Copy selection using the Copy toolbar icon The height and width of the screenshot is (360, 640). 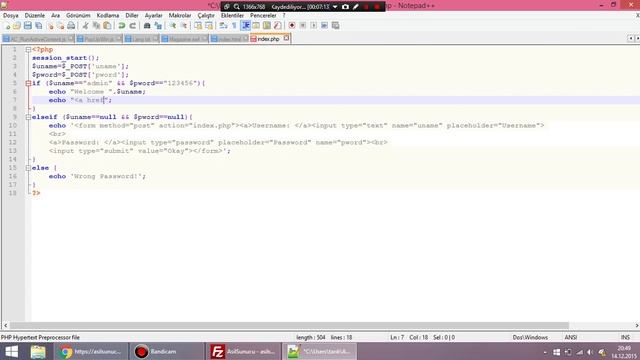tap(96, 26)
